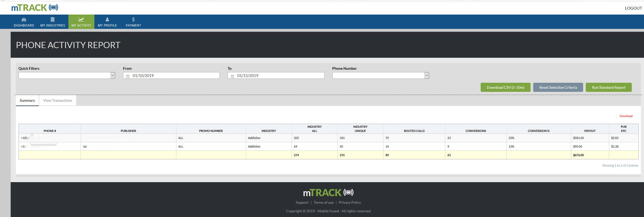
Task: Click the To date calendar icon
Action: (x=232, y=76)
